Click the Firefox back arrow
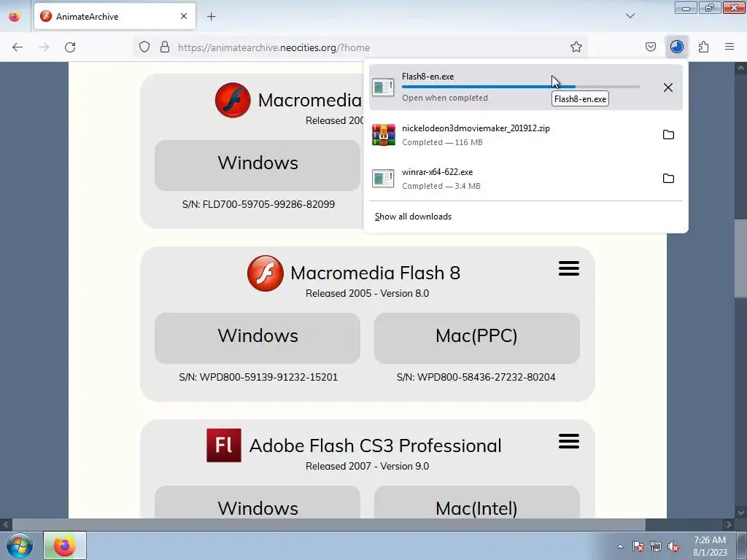Screen dimensions: 747x560 (x=18, y=47)
